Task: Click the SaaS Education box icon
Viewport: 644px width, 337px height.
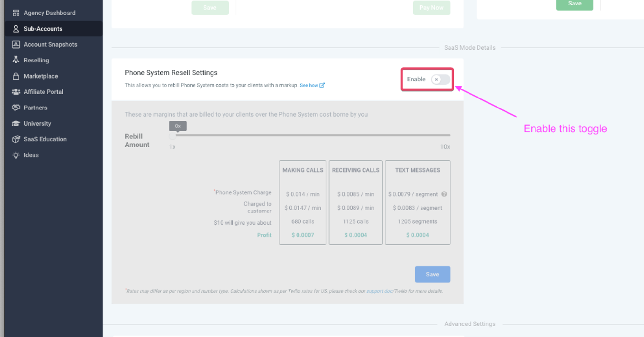Action: pyautogui.click(x=16, y=139)
